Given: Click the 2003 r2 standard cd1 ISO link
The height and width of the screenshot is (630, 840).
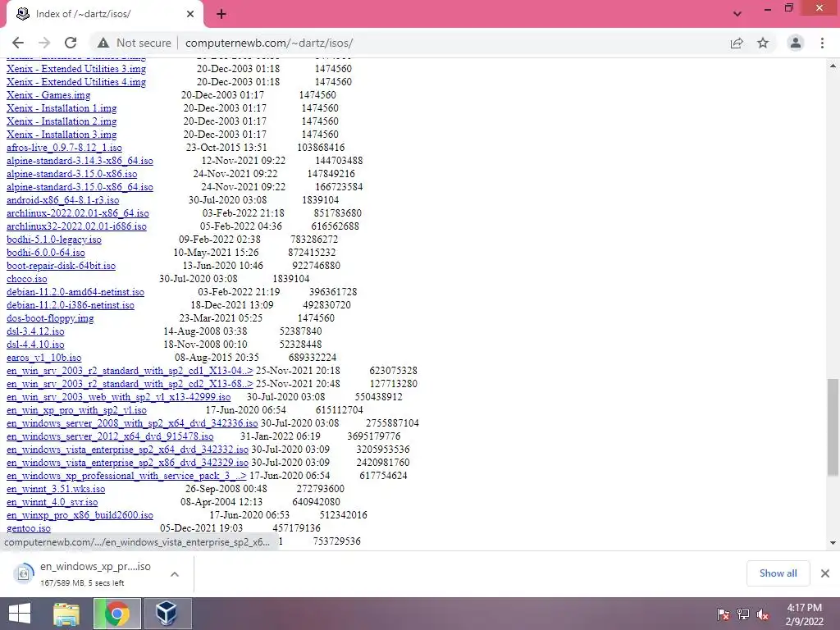Looking at the screenshot, I should [x=130, y=371].
